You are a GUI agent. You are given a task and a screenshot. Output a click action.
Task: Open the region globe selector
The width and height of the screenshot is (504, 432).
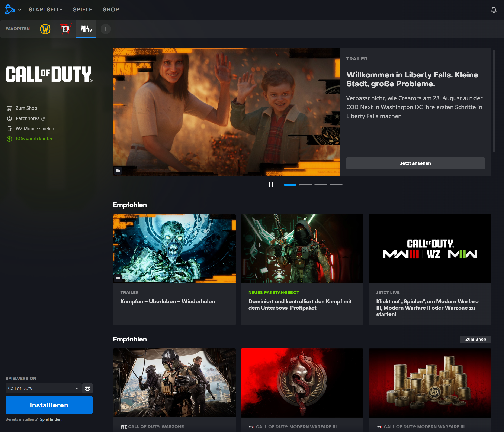(87, 388)
